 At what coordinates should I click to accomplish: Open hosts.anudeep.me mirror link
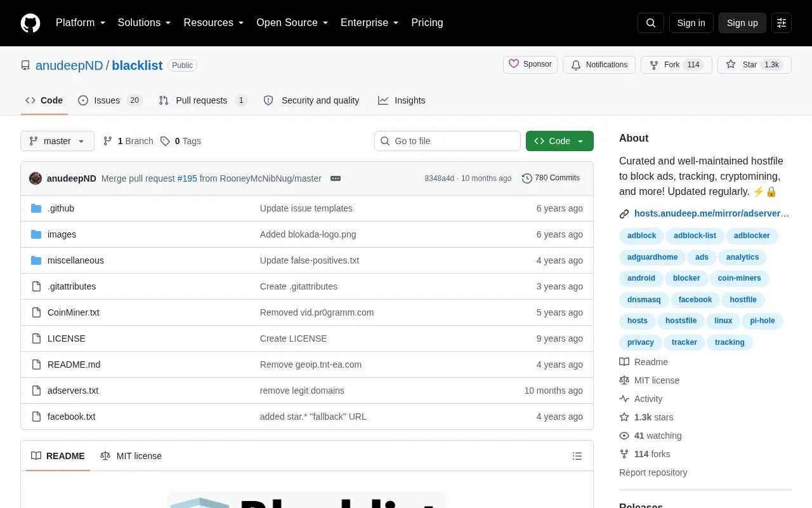pos(712,214)
